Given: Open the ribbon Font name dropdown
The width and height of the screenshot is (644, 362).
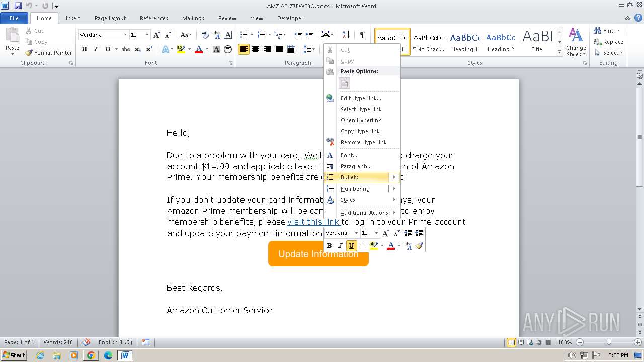Looking at the screenshot, I should (125, 35).
